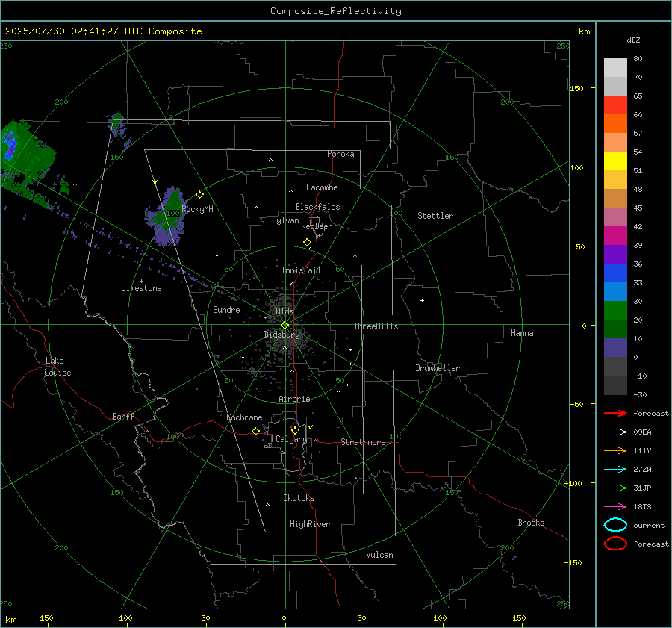
Task: Click the Banff label
Action: pyautogui.click(x=123, y=417)
